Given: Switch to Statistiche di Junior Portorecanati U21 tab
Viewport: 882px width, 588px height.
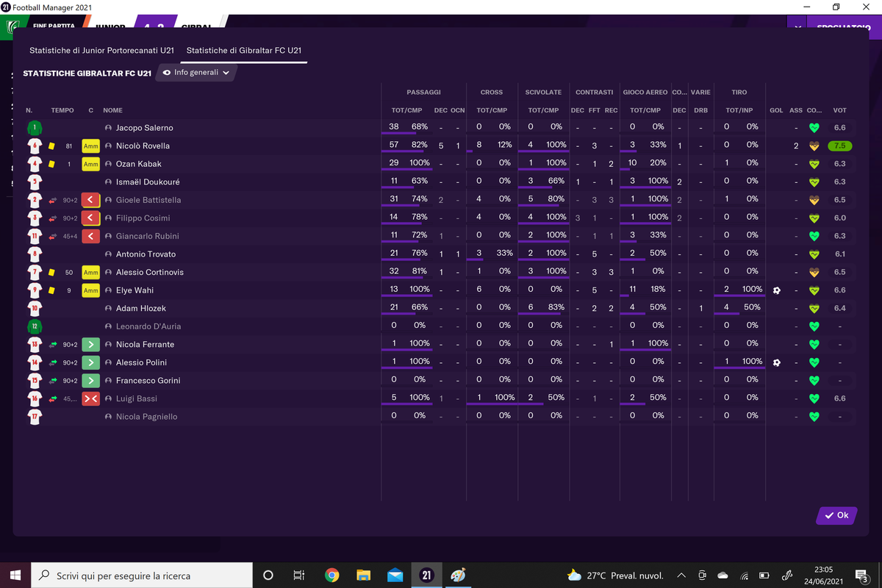Looking at the screenshot, I should (x=101, y=51).
